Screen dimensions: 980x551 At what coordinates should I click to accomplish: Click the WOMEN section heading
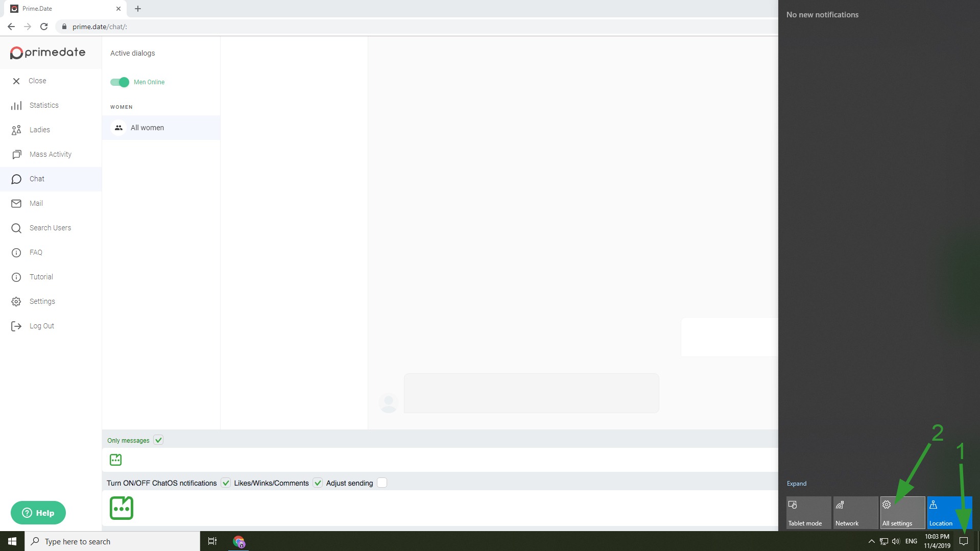coord(122,107)
